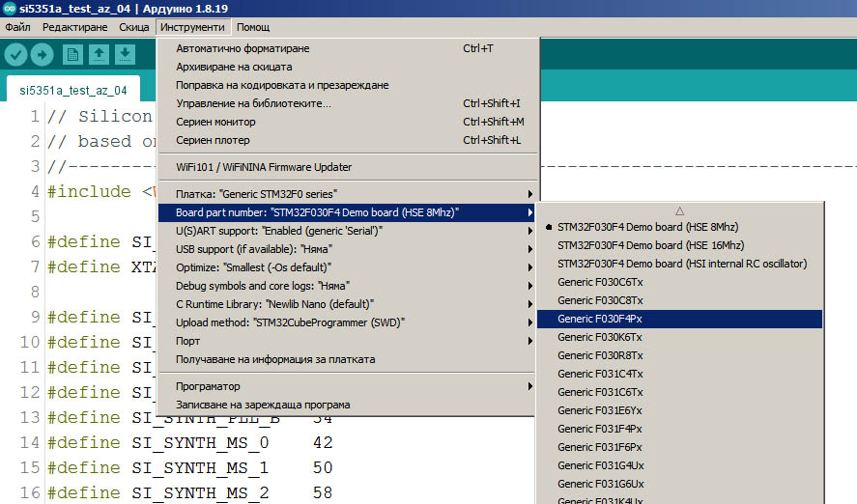Screen dimensions: 857x504
Task: Choose STM32F030F4 Demo board (HSE 16Mhz)
Action: [650, 245]
